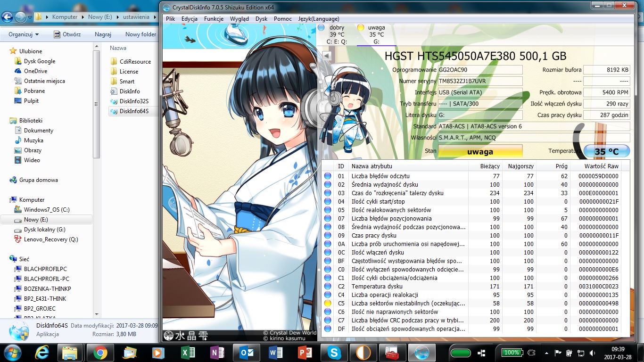Image resolution: width=644 pixels, height=362 pixels.
Task: Click the yellow status circle of attribute C5
Action: tap(328, 303)
